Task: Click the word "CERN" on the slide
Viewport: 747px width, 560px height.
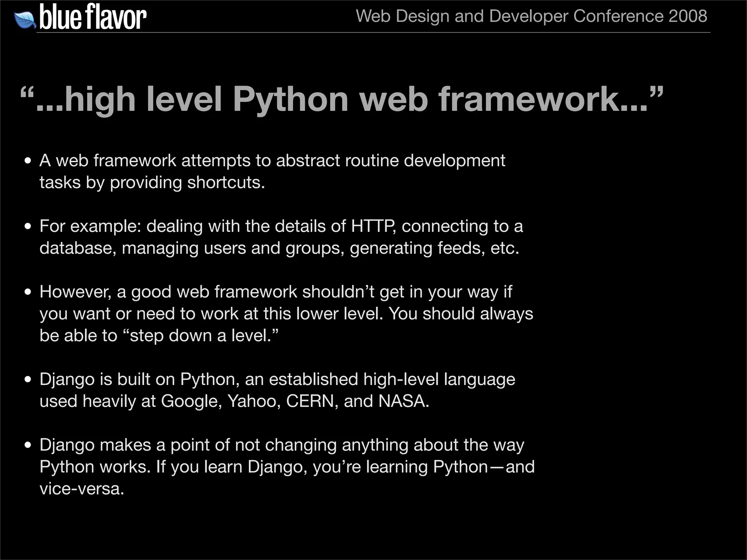Action: click(x=309, y=401)
